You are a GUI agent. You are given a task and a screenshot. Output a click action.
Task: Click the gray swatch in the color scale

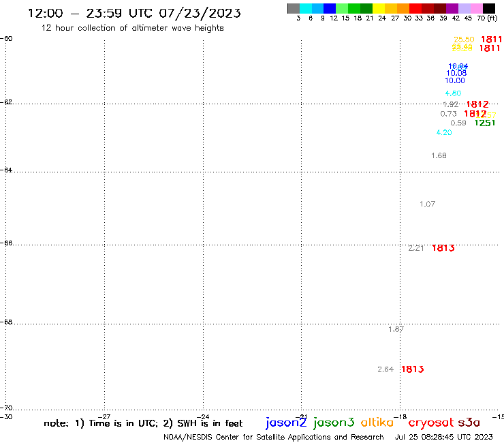pyautogui.click(x=294, y=8)
